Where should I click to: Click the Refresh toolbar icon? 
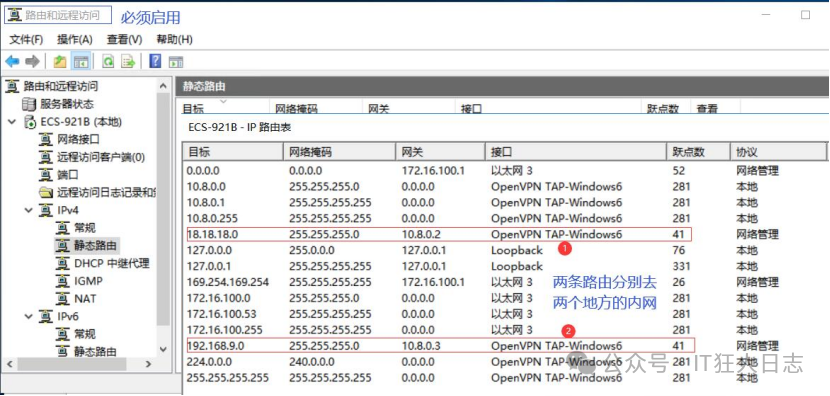pyautogui.click(x=108, y=62)
